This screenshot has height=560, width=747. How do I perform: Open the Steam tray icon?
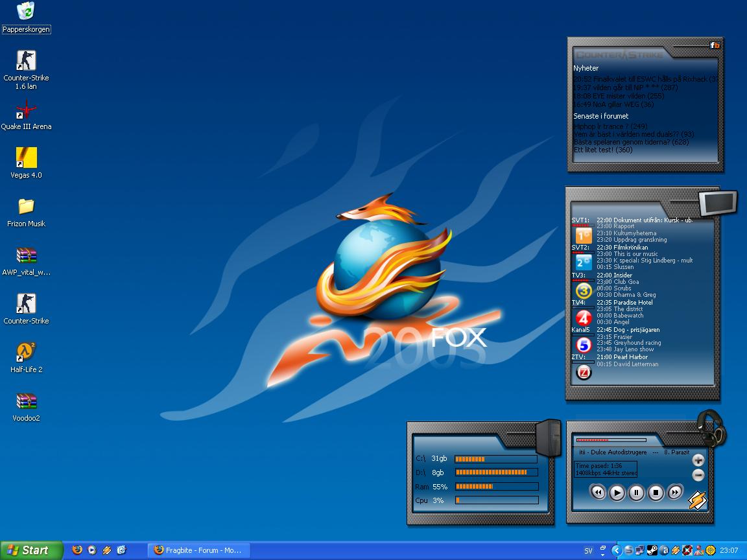652,550
